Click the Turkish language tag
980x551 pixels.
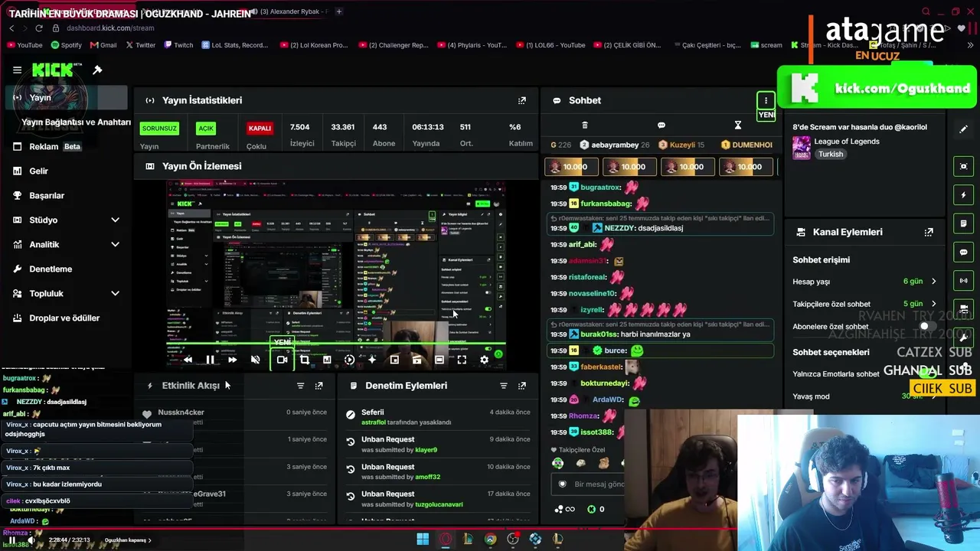coord(830,154)
